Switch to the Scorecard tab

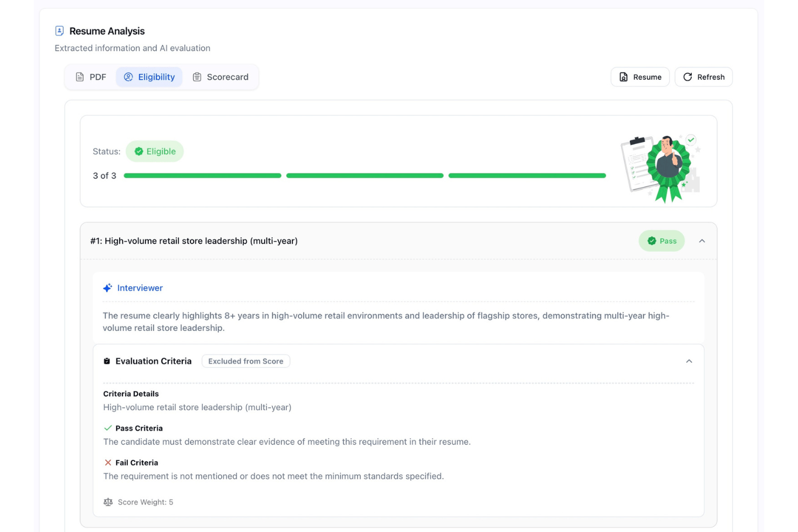tap(221, 77)
